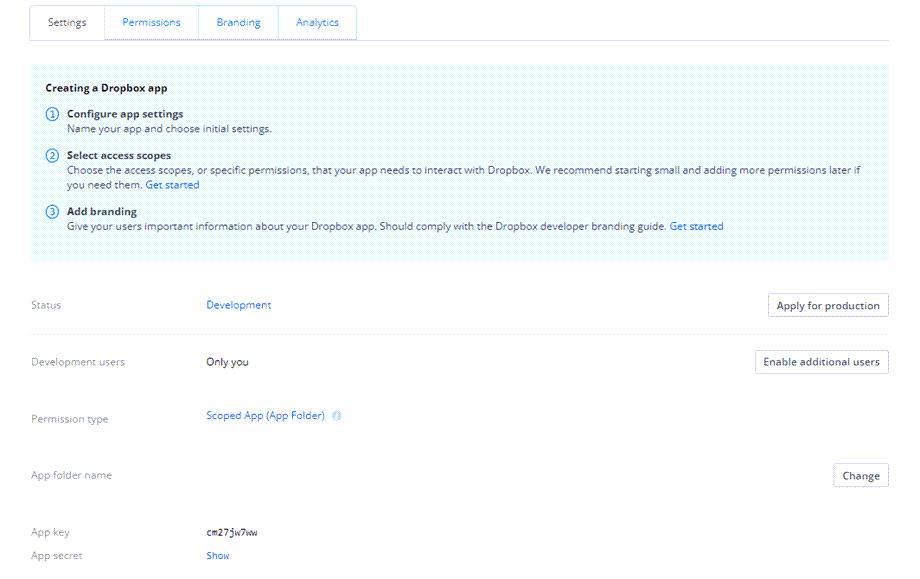Viewport: 920px width, 579px height.
Task: Click Get started under Select access scopes
Action: [173, 184]
